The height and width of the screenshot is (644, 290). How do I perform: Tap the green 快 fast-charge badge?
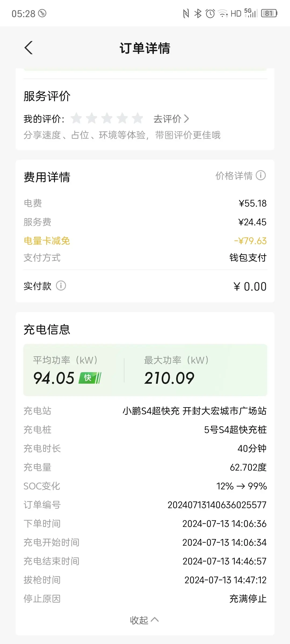click(x=90, y=378)
